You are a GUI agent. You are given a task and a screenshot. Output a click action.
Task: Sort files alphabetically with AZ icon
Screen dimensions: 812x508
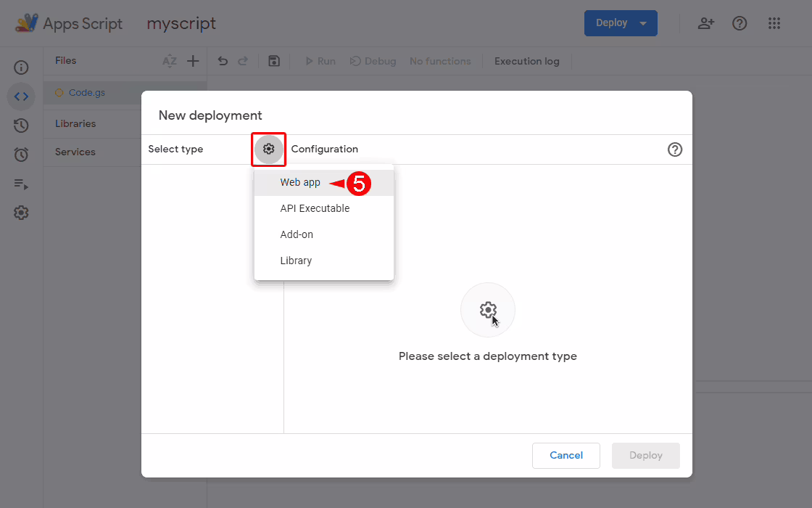click(x=170, y=62)
